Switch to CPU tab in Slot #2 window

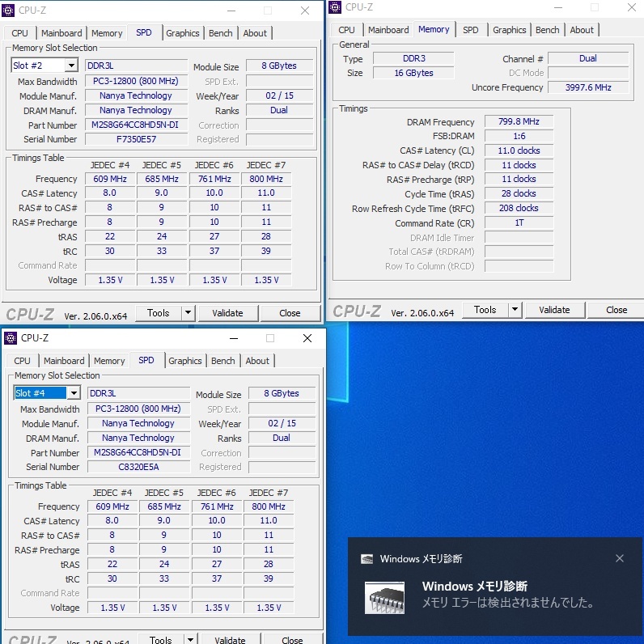click(19, 33)
